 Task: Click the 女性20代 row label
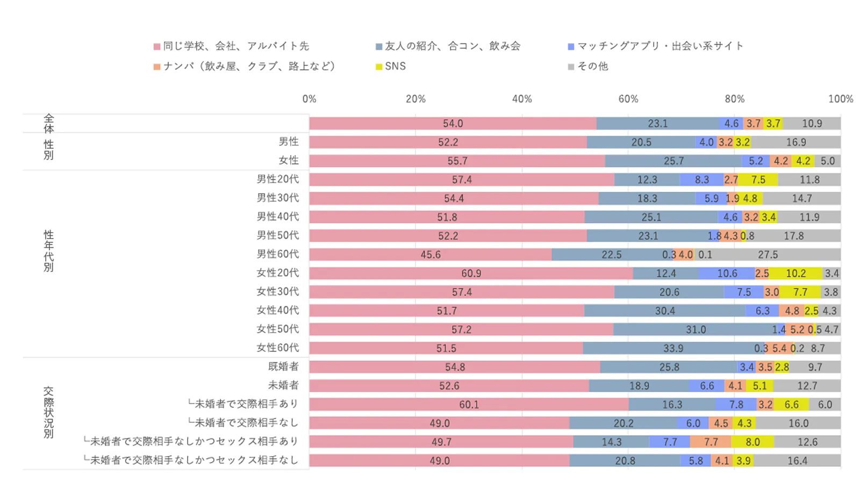(x=277, y=272)
